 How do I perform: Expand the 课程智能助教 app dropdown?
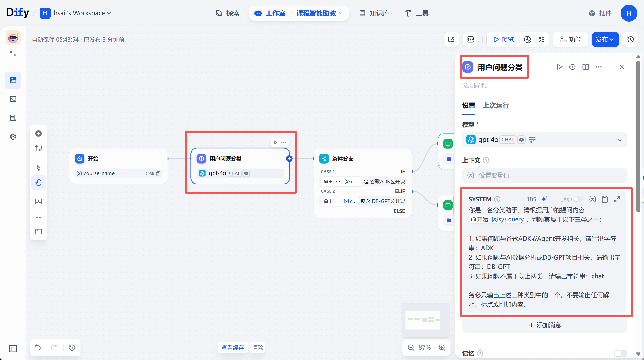[319, 13]
